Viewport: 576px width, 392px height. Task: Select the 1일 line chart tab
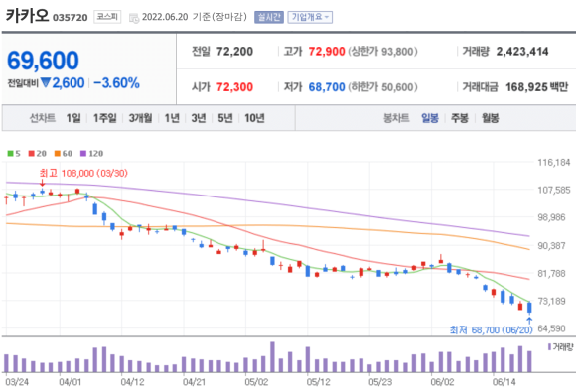pos(73,118)
